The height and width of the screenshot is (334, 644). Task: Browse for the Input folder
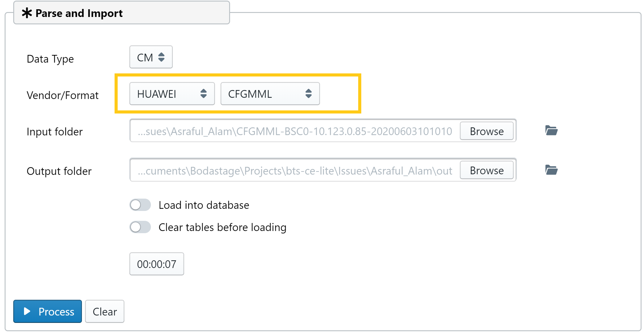point(487,131)
